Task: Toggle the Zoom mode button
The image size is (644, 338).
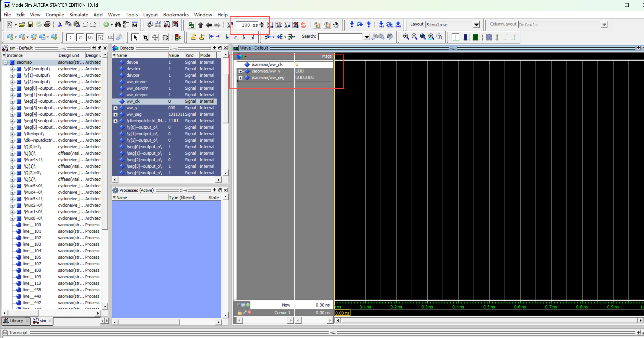Action: tap(145, 37)
